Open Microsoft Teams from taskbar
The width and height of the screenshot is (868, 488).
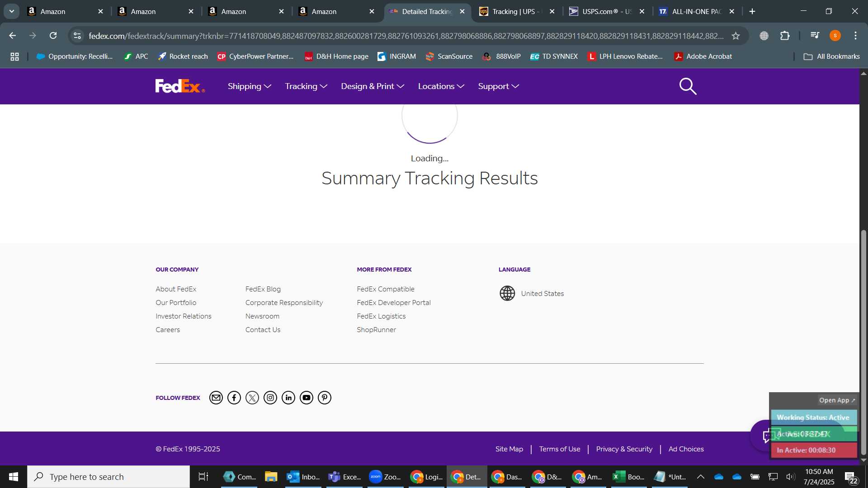tap(344, 477)
